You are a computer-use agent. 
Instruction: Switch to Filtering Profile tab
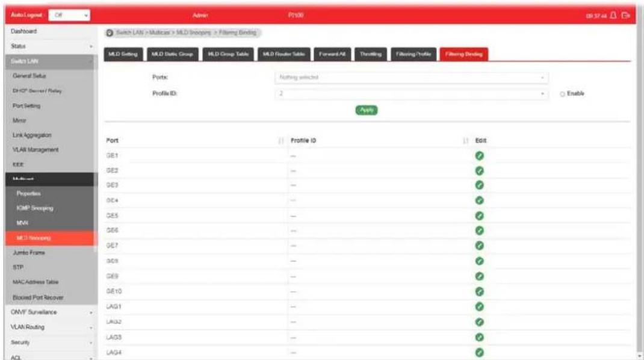coord(413,54)
